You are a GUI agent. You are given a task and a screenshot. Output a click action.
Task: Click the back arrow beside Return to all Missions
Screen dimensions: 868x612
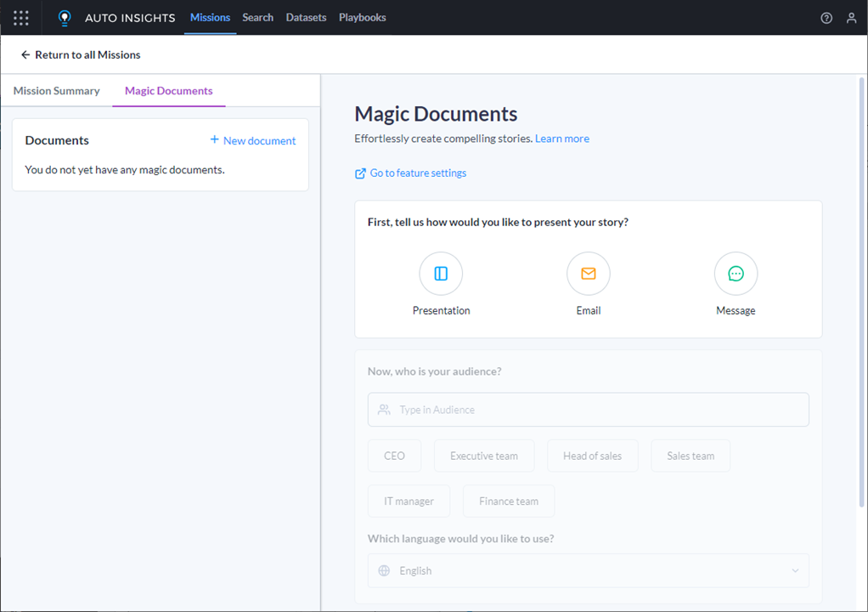pyautogui.click(x=25, y=55)
